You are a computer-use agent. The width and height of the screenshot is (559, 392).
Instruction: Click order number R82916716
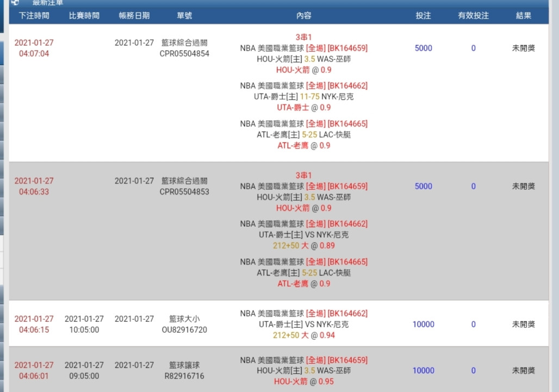click(x=184, y=376)
